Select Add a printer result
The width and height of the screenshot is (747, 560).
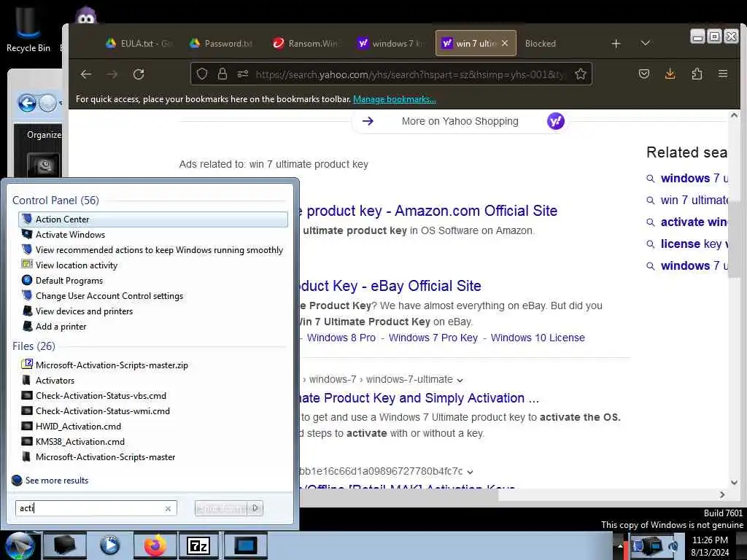153,326
